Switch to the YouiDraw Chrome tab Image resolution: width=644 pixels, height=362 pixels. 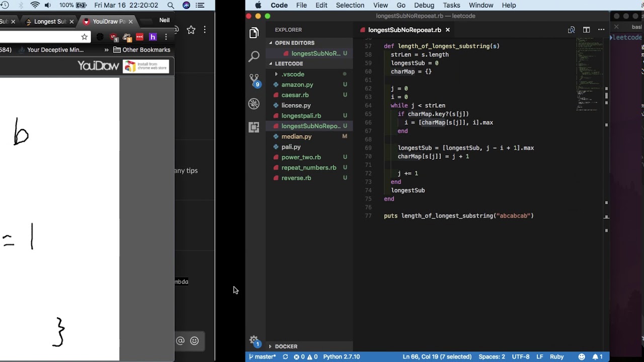[109, 22]
